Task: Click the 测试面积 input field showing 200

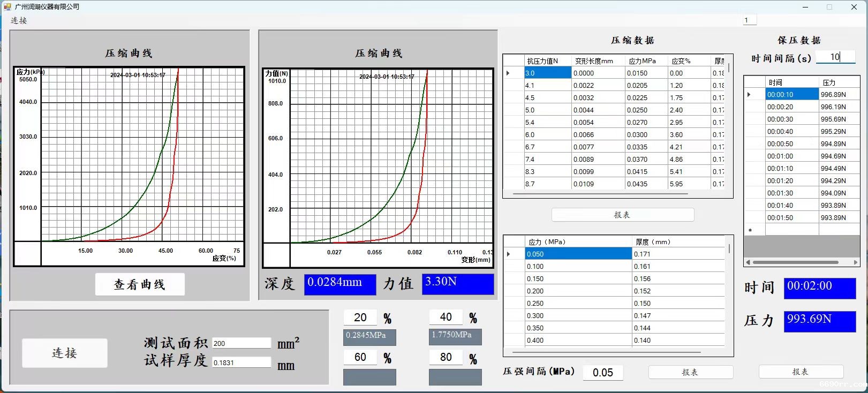Action: pyautogui.click(x=241, y=343)
